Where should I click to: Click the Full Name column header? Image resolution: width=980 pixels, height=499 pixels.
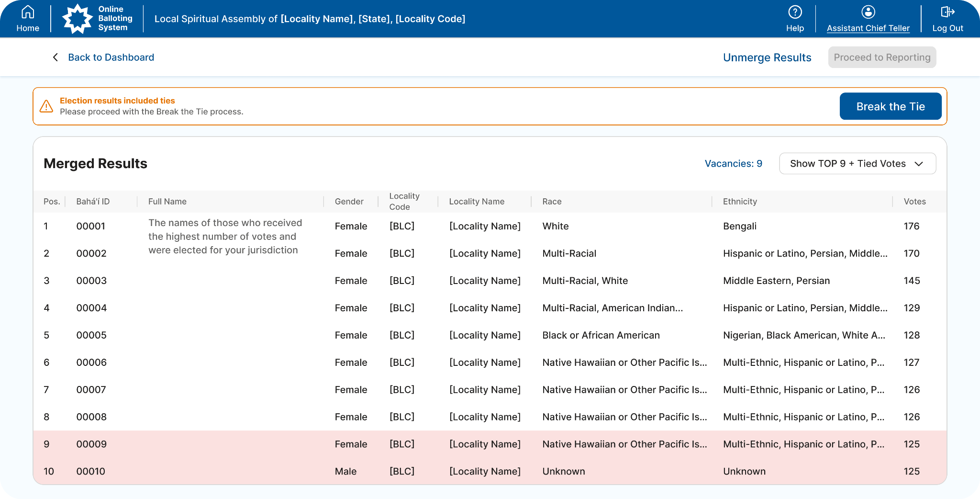(x=167, y=202)
